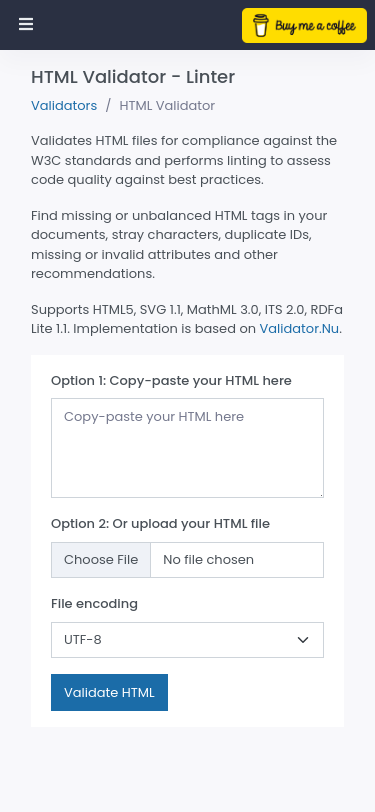Click the "Option 2" upload file label

pos(161,524)
